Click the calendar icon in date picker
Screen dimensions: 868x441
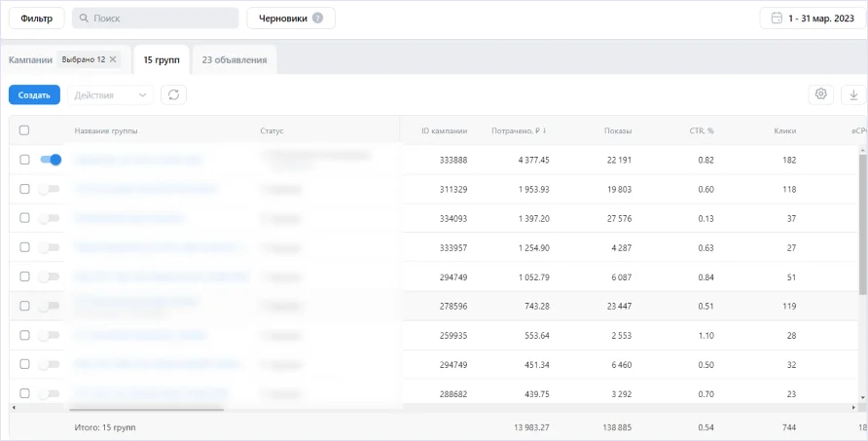point(777,18)
